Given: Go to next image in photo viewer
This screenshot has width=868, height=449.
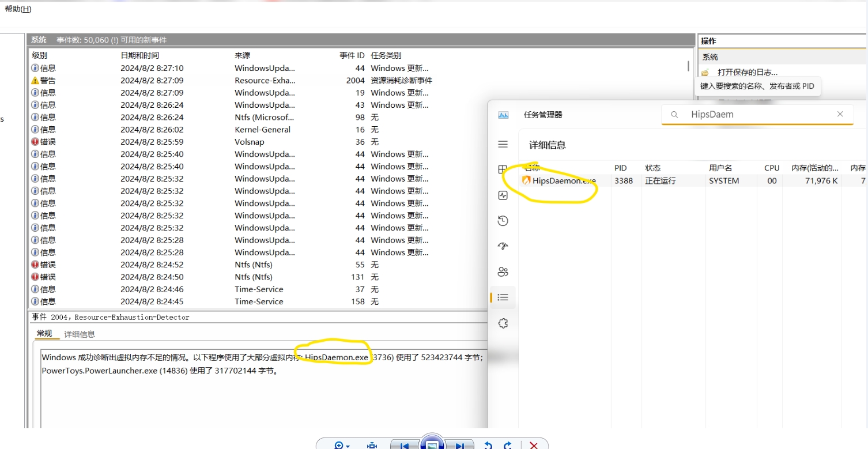Looking at the screenshot, I should click(459, 446).
